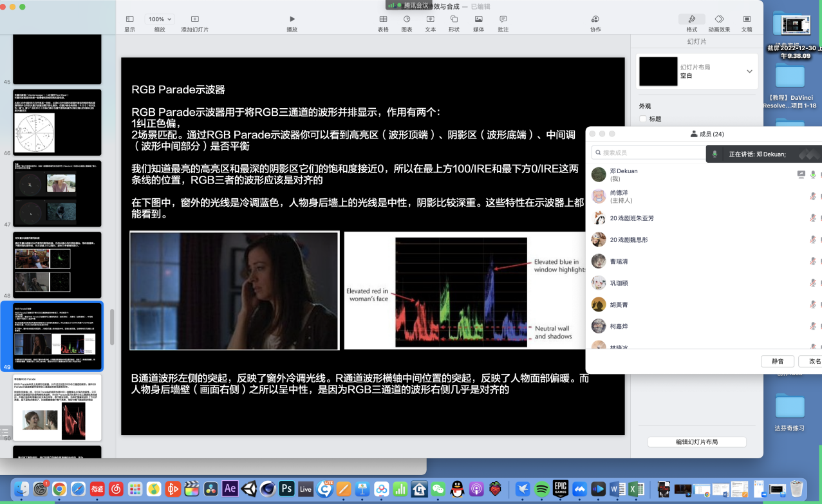Click the Play (播放) toolbar icon
This screenshot has width=822, height=504.
click(292, 19)
